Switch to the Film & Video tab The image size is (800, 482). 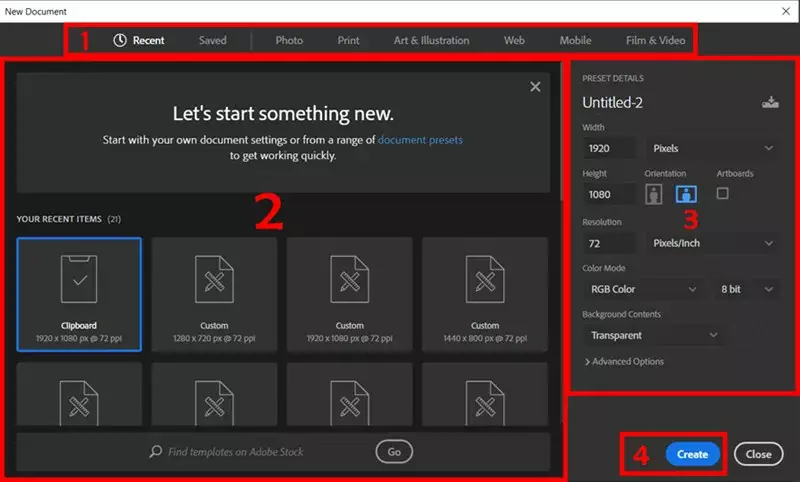coord(655,41)
